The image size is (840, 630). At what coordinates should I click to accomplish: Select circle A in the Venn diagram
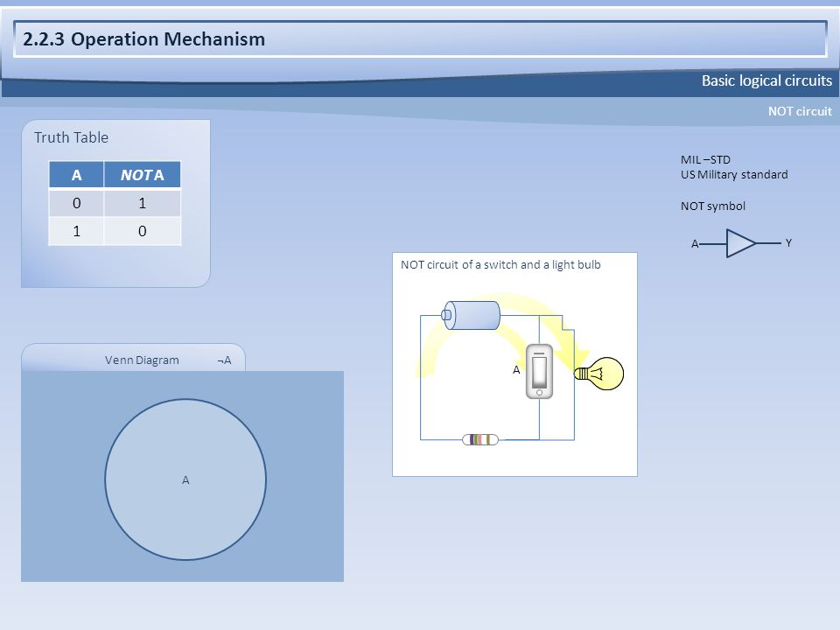pyautogui.click(x=185, y=479)
